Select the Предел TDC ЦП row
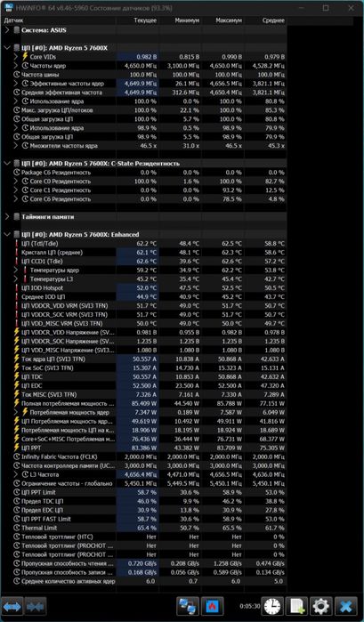The width and height of the screenshot is (364, 622). tap(143, 501)
